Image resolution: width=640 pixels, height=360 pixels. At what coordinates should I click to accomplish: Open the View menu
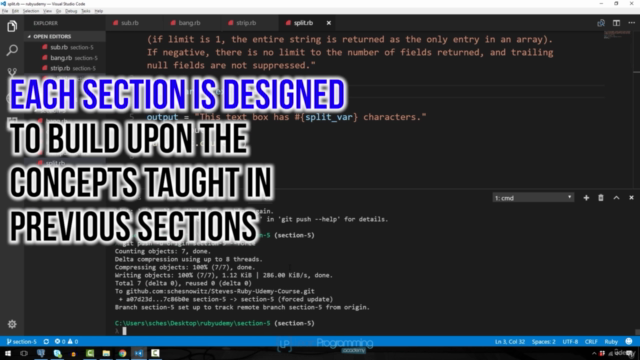47,11
